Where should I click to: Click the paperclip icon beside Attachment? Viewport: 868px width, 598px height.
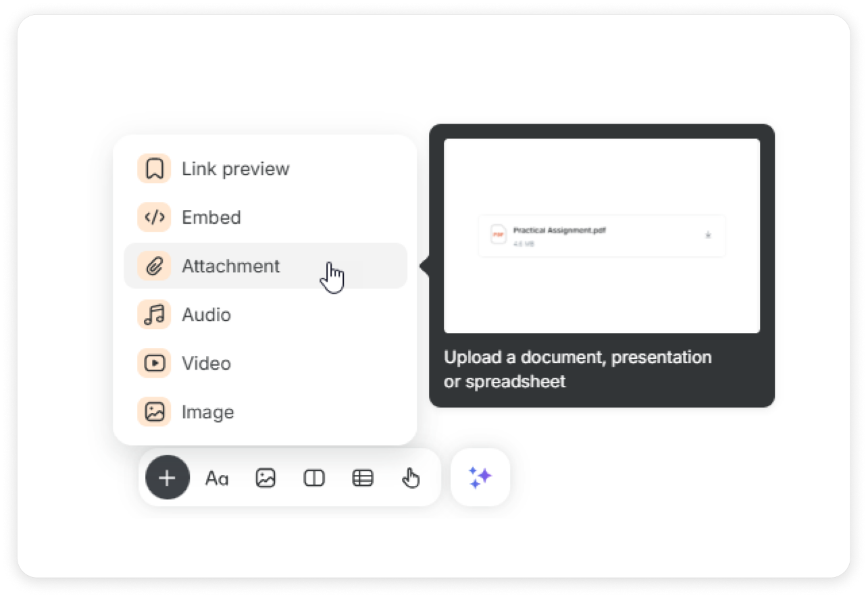click(x=155, y=266)
